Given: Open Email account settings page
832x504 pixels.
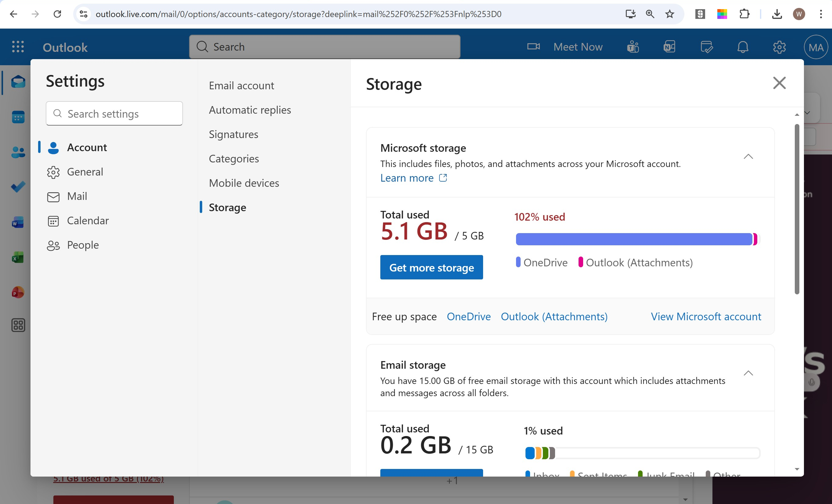Looking at the screenshot, I should (241, 85).
